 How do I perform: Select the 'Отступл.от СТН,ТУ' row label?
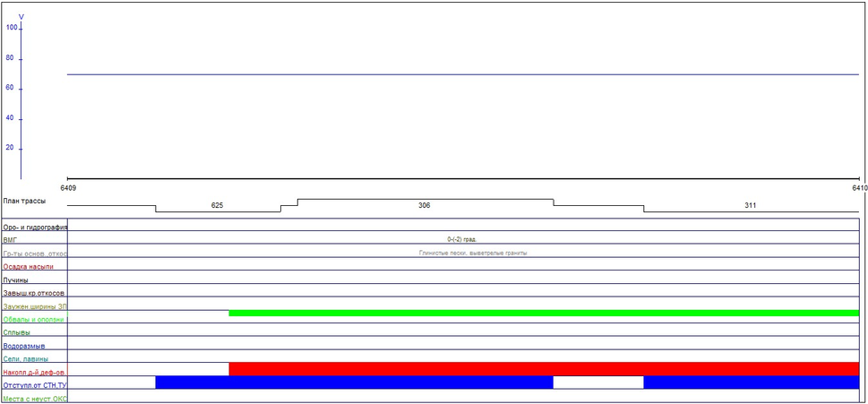35,385
